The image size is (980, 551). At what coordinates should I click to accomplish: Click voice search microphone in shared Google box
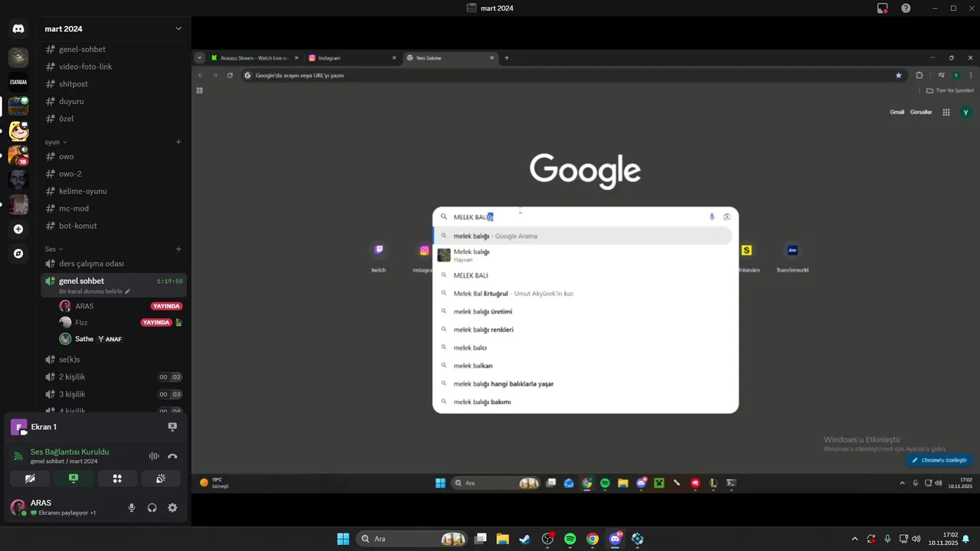pyautogui.click(x=712, y=217)
